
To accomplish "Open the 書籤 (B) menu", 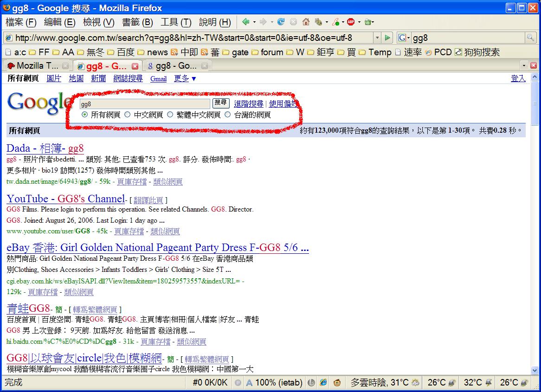I will click(137, 22).
